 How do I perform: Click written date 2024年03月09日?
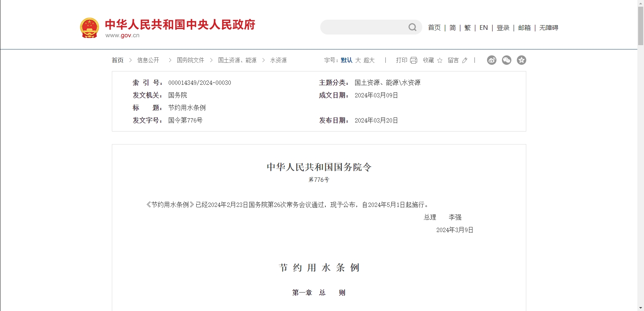[x=376, y=95]
